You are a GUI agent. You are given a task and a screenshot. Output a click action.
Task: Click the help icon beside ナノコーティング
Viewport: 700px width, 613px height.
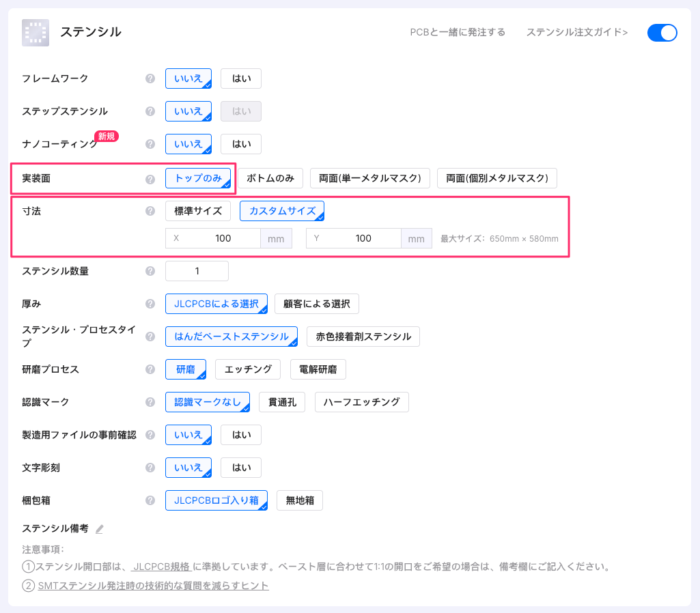point(150,144)
